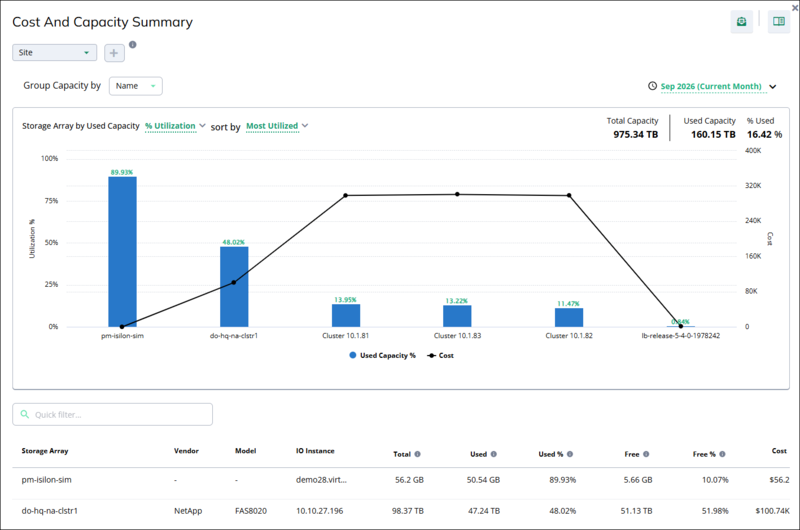The width and height of the screenshot is (800, 530).
Task: Click the plus add filter button
Action: [114, 53]
